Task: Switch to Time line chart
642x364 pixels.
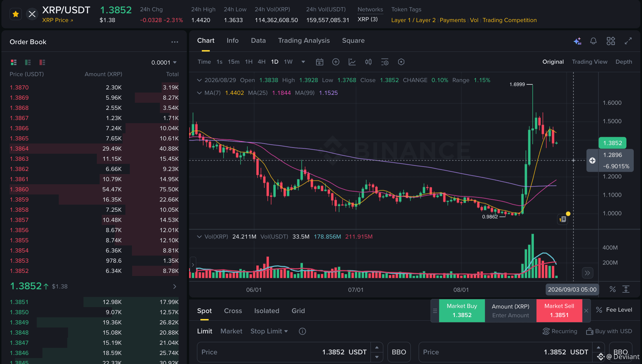Action: pyautogui.click(x=204, y=62)
